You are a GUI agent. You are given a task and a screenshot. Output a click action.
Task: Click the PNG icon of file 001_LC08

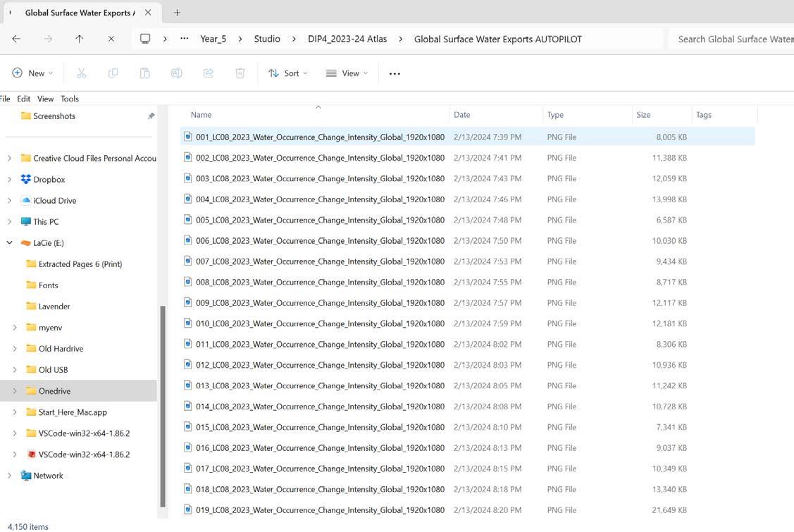point(188,136)
